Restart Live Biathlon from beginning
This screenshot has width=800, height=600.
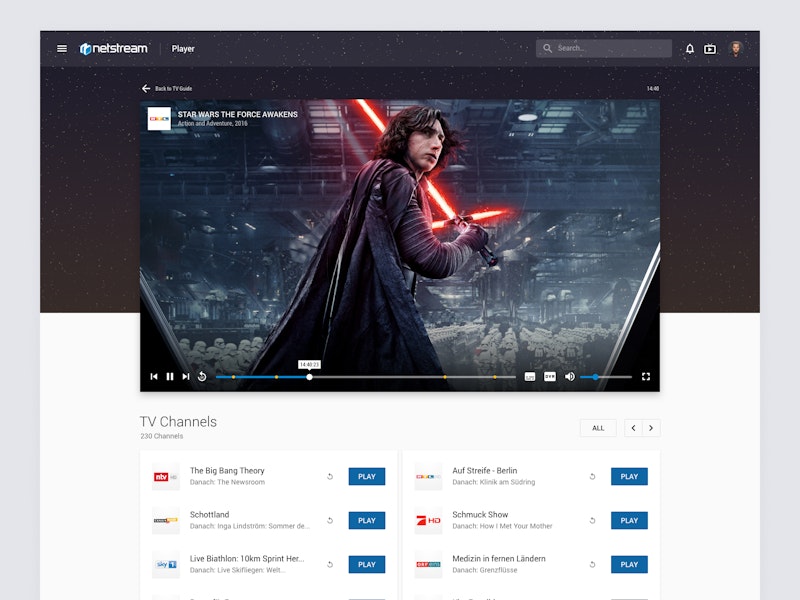[330, 564]
